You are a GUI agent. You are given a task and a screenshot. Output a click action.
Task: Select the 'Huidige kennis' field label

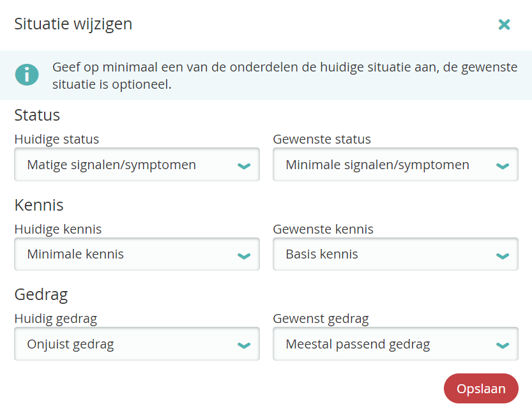click(58, 229)
